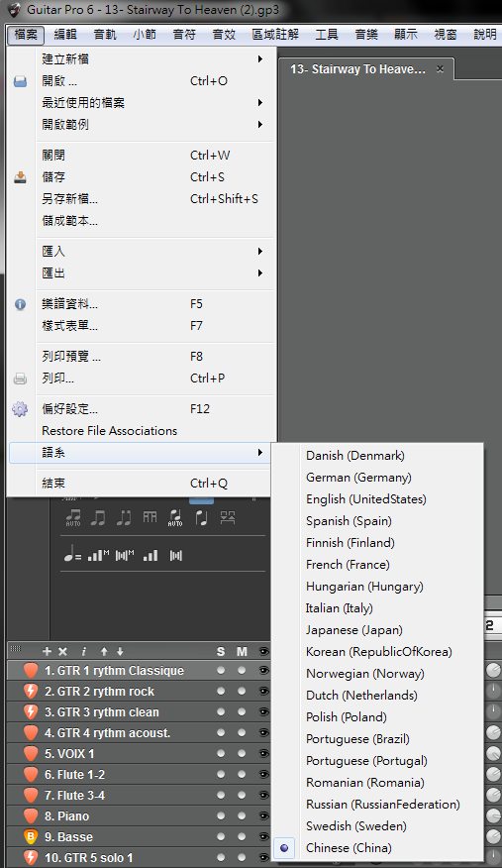Toggle visibility eye for 6. Flute 1-2
This screenshot has height=868, width=502.
[263, 775]
